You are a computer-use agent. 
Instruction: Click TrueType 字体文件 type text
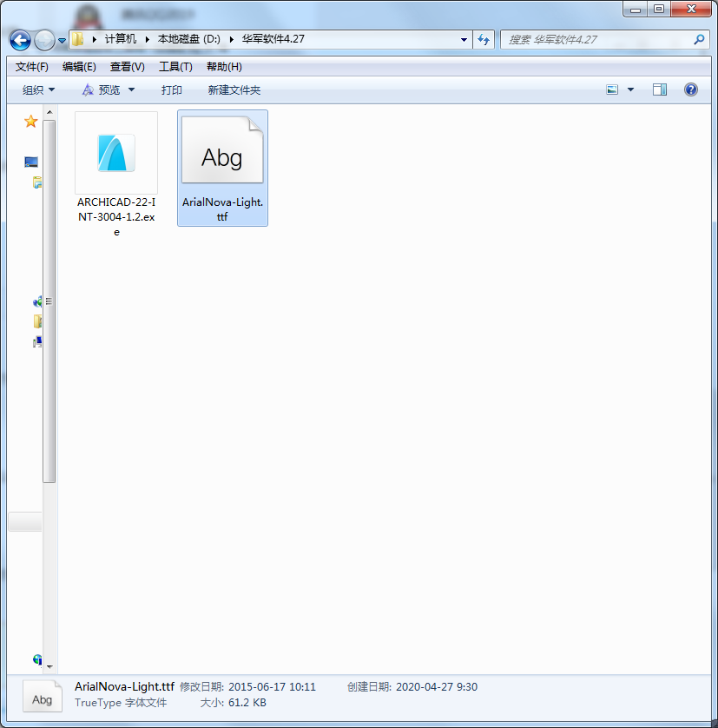121,703
